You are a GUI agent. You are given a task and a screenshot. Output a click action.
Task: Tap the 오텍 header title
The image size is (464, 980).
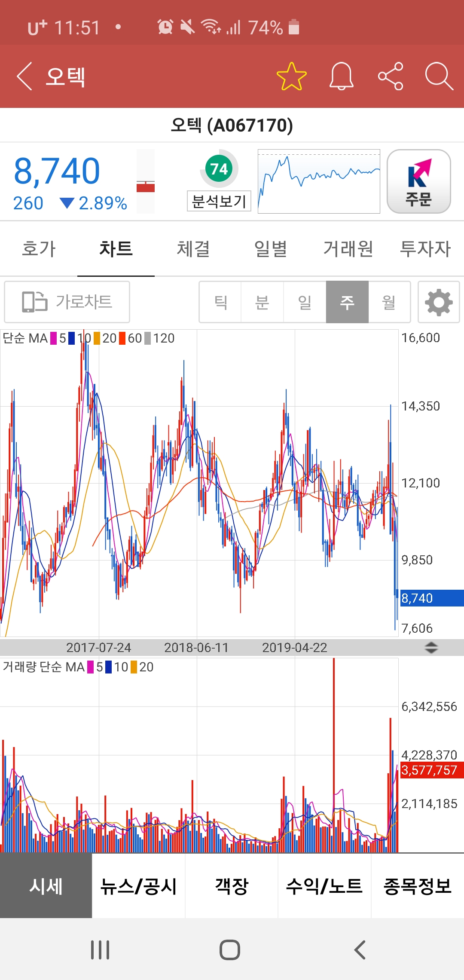tap(66, 77)
